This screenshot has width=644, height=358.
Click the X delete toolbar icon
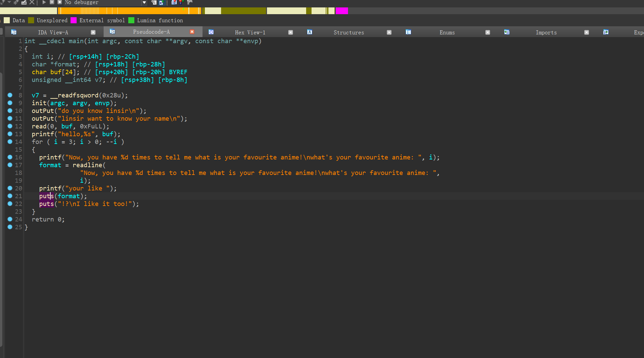tap(32, 2)
